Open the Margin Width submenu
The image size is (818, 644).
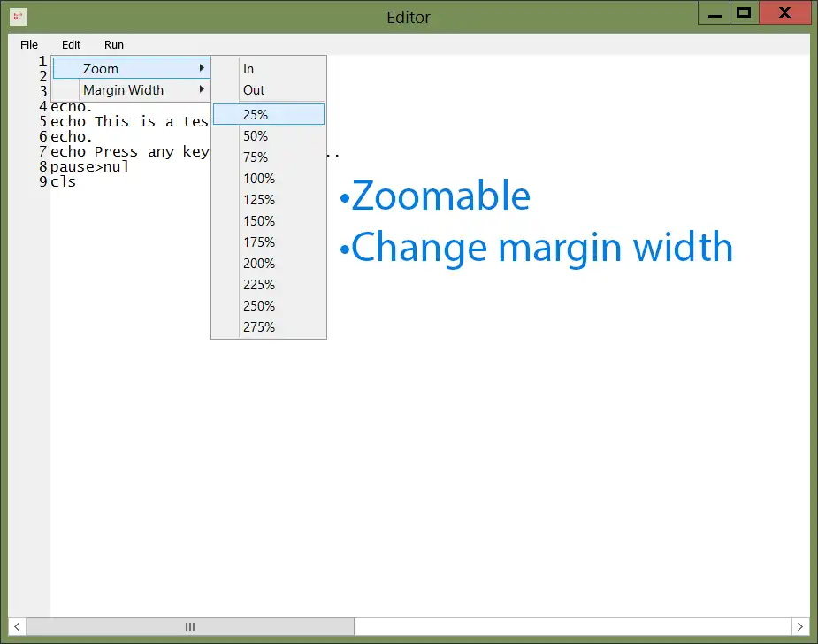click(132, 89)
